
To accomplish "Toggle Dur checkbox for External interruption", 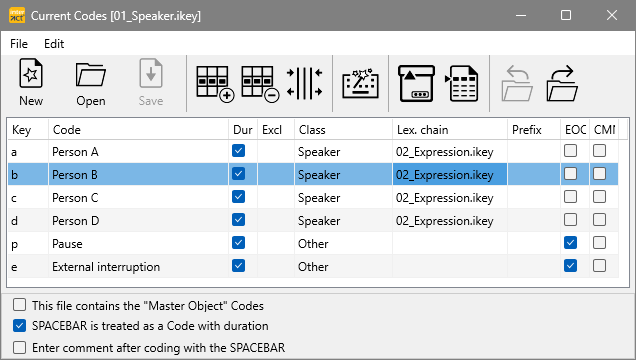I will pyautogui.click(x=238, y=266).
